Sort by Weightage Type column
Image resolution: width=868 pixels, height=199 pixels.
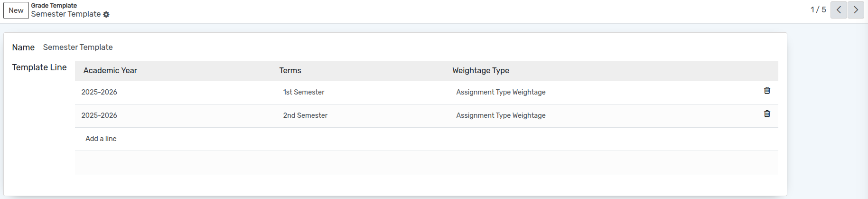pyautogui.click(x=480, y=71)
